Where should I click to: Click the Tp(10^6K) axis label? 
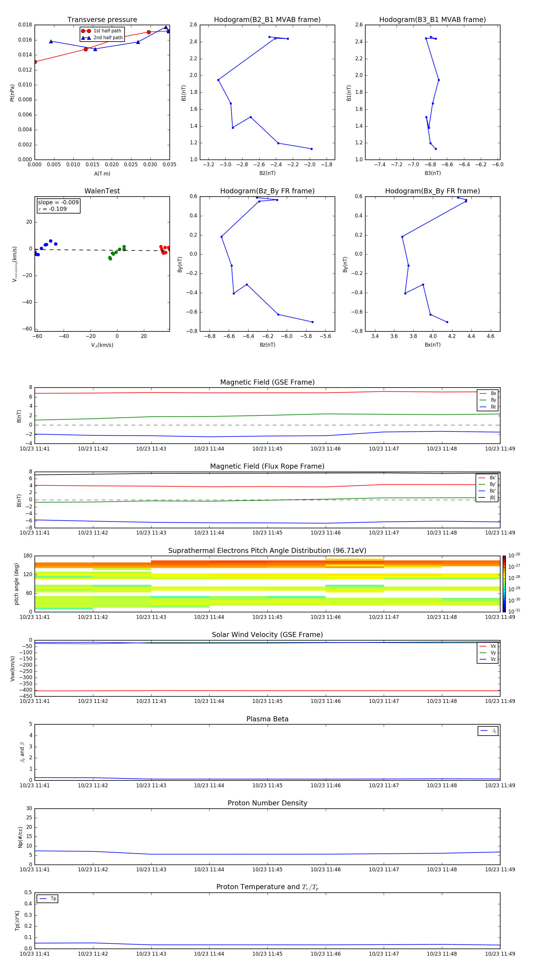click(17, 921)
